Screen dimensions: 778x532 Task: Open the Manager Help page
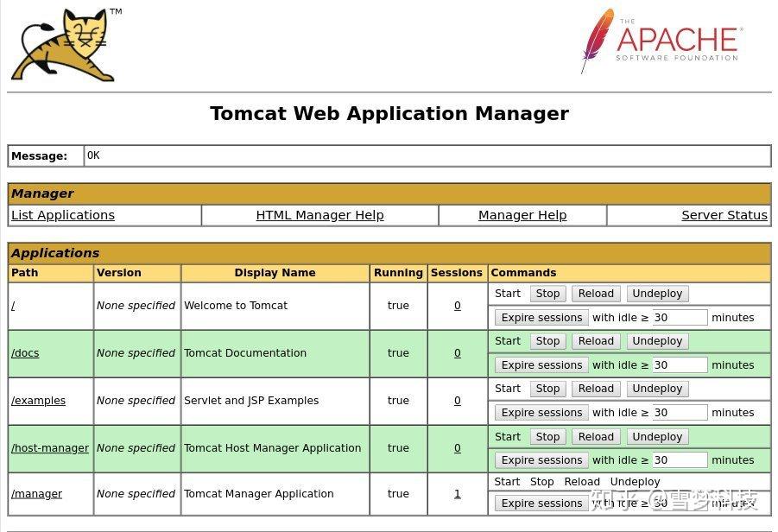[522, 214]
